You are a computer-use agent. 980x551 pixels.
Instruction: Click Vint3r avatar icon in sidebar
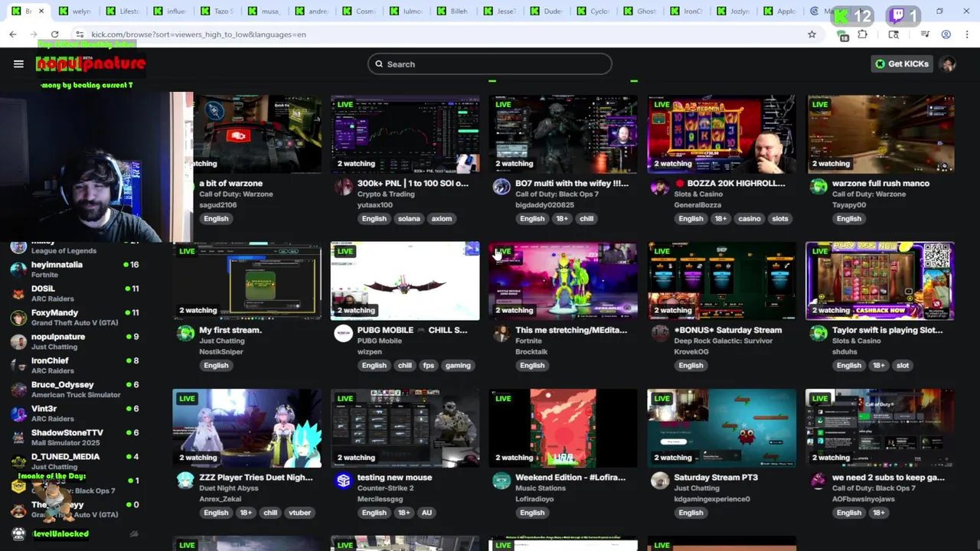point(18,413)
